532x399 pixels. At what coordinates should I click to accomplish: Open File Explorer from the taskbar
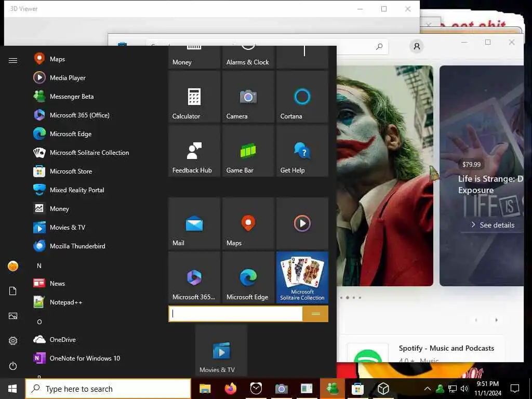click(205, 389)
